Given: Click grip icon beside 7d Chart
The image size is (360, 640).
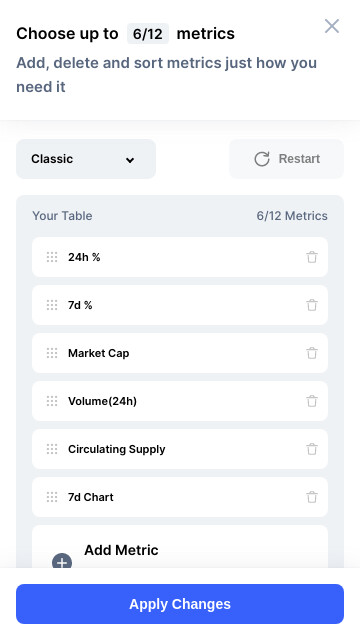Looking at the screenshot, I should tap(52, 497).
